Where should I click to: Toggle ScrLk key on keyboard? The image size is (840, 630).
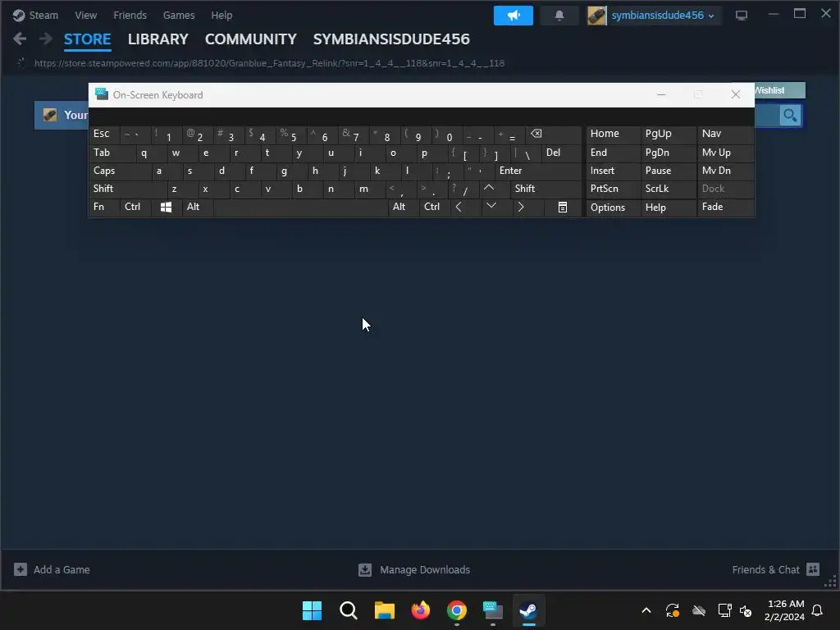click(x=668, y=189)
